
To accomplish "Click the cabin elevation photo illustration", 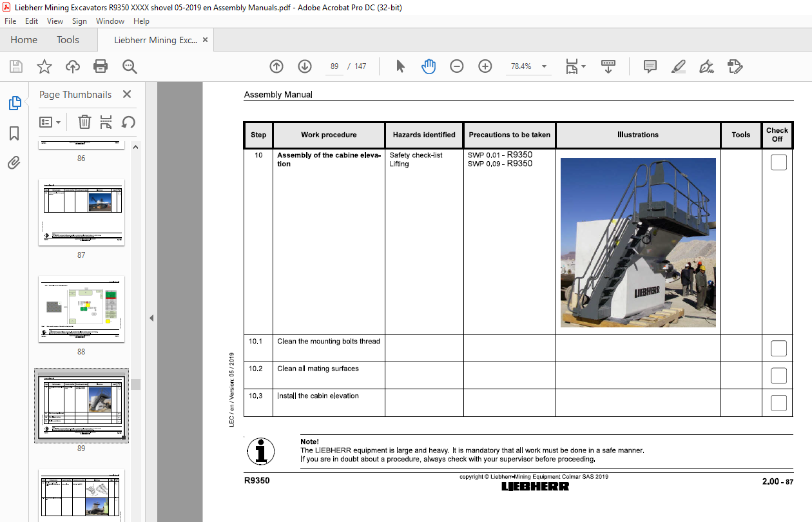I will point(638,242).
